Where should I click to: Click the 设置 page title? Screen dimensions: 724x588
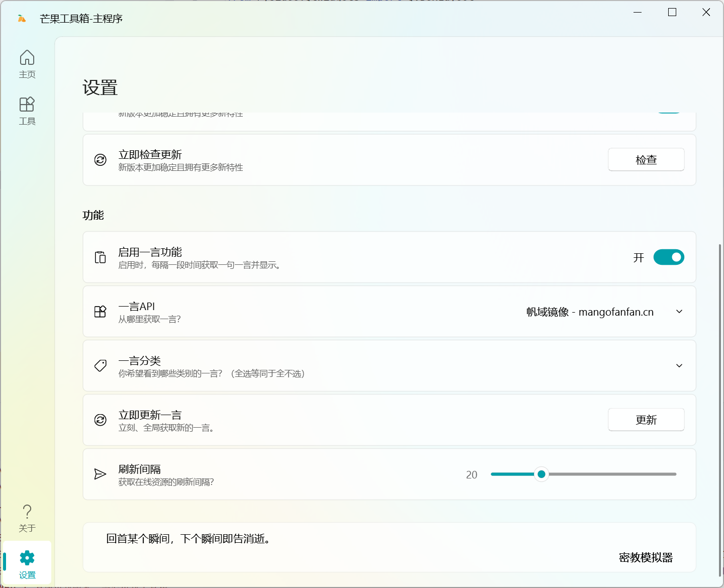click(100, 88)
